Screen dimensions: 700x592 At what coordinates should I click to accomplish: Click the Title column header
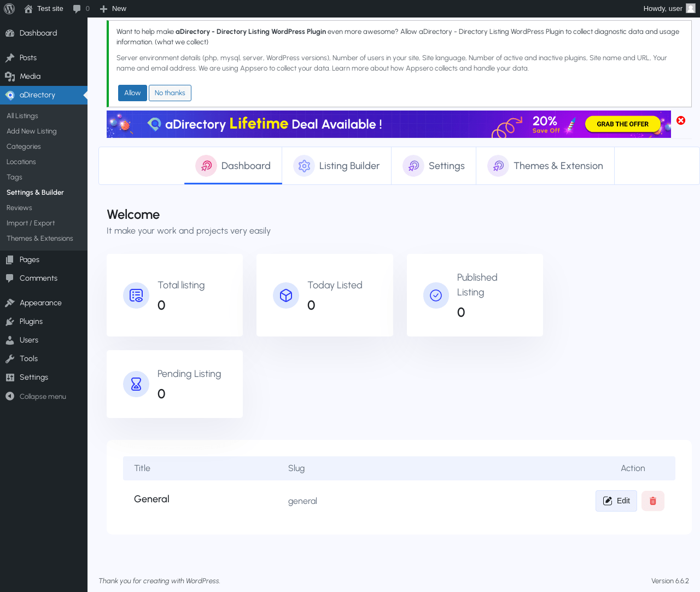[x=142, y=468]
